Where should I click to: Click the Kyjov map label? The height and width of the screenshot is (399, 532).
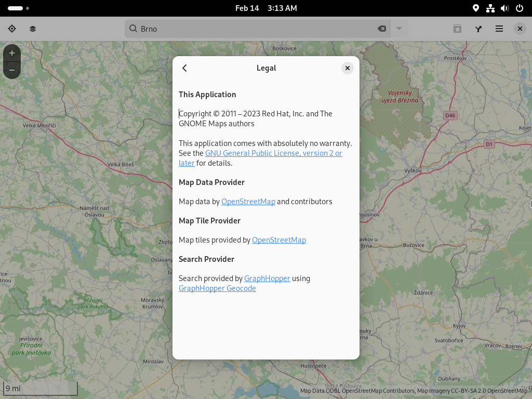pos(459,326)
